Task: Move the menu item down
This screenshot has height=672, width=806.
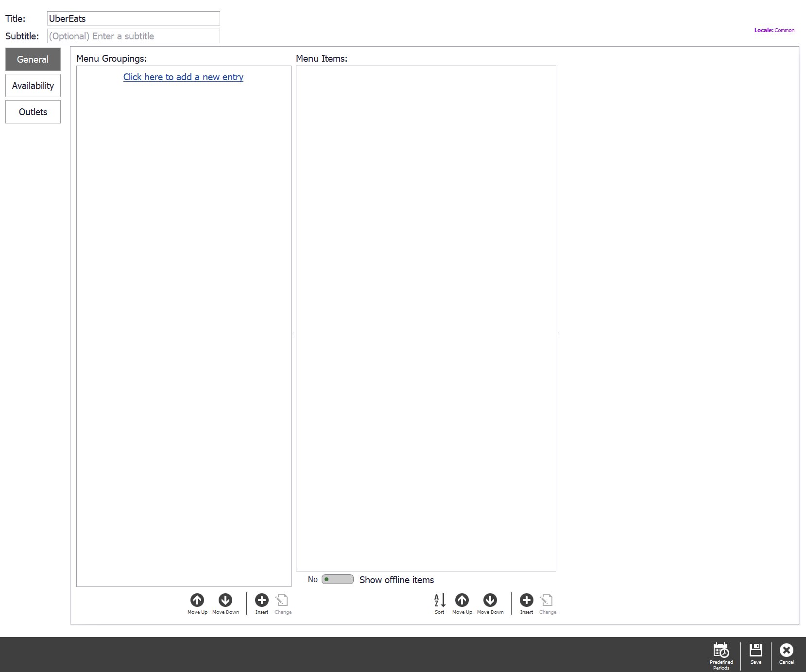Action: click(490, 603)
